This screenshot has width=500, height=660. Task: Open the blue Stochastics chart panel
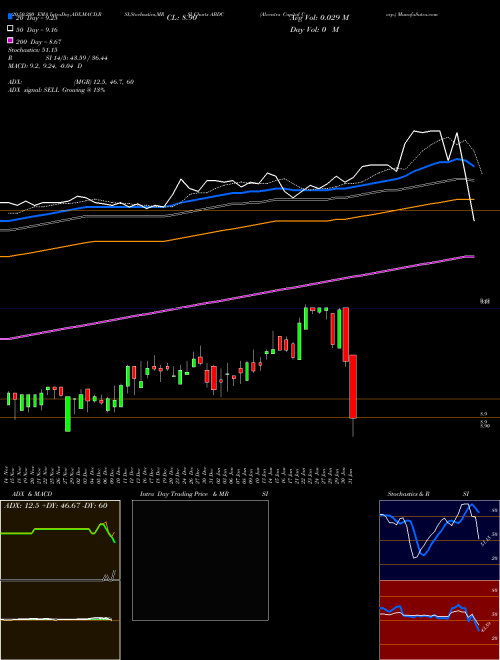(x=439, y=540)
